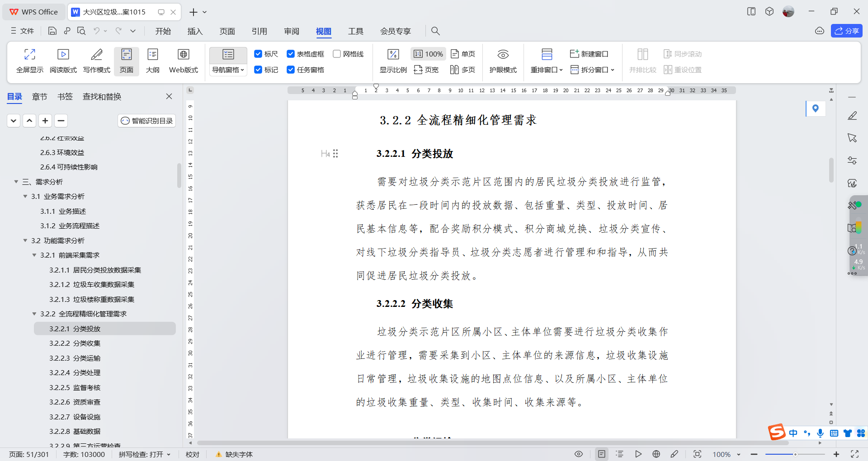Switch to 章节 tab in navigation pane
The width and height of the screenshot is (868, 461).
point(40,96)
